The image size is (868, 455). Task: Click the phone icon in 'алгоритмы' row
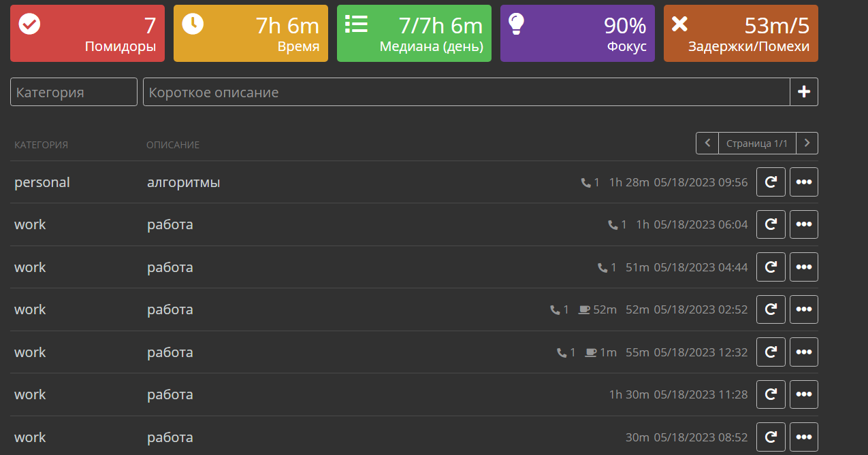pos(585,183)
